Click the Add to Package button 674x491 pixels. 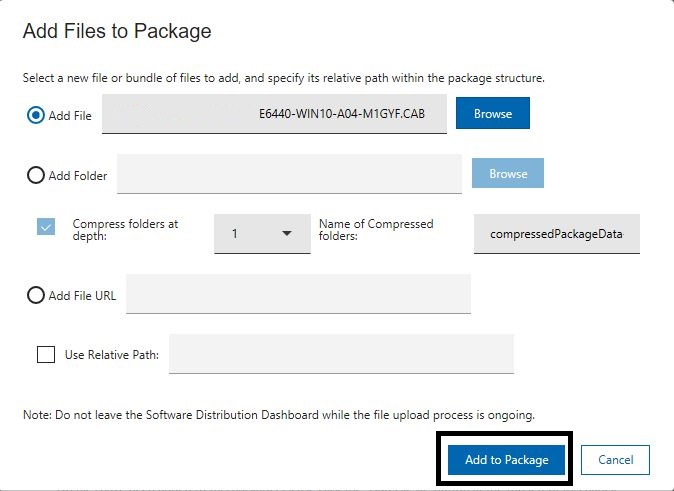point(506,460)
